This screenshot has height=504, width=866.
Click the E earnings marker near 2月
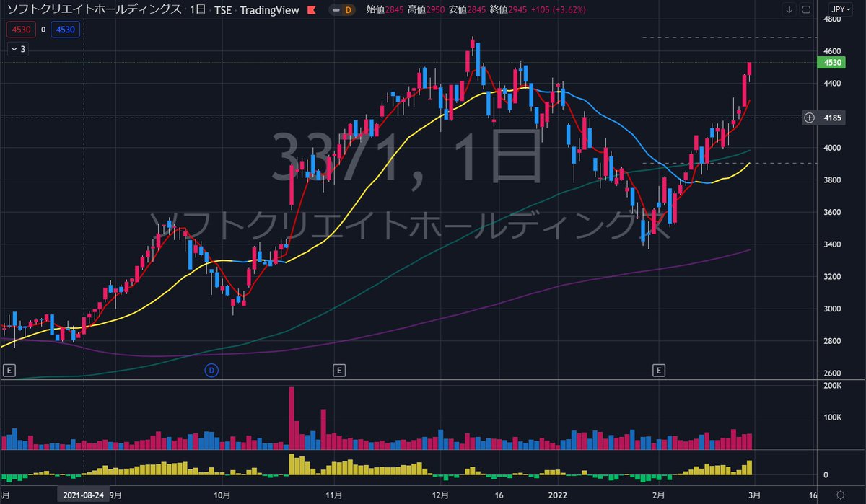click(x=658, y=370)
